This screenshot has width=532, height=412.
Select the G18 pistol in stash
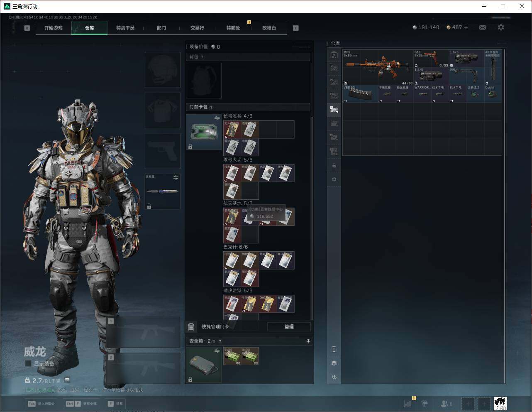pos(431,59)
